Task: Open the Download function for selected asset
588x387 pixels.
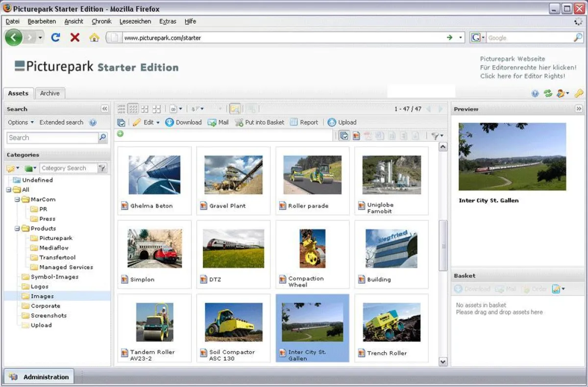Action: [184, 122]
